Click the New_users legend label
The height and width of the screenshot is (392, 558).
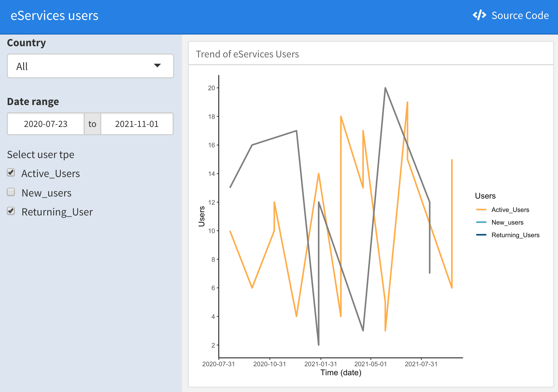[507, 223]
